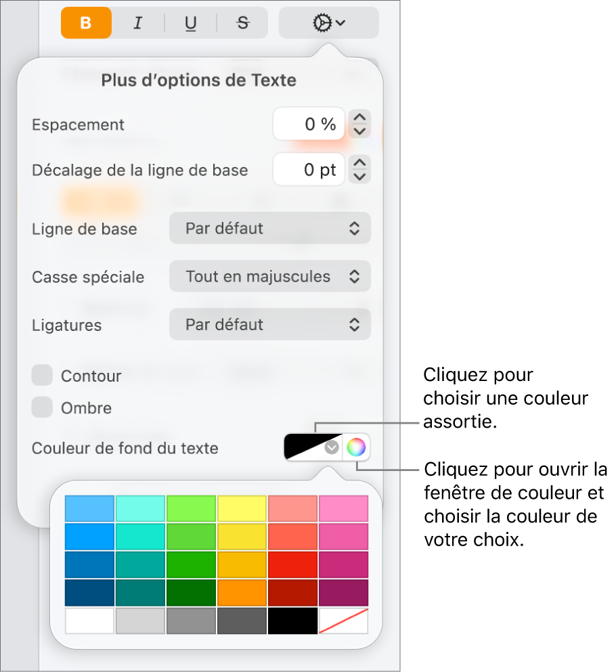Screen dimensions: 616x672
Task: Open the gear menu for more text options
Action: (328, 22)
